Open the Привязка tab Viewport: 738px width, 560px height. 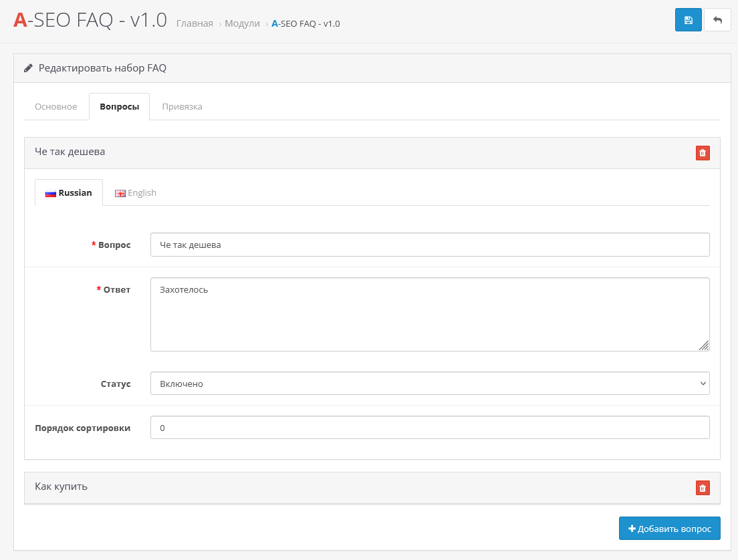point(182,107)
